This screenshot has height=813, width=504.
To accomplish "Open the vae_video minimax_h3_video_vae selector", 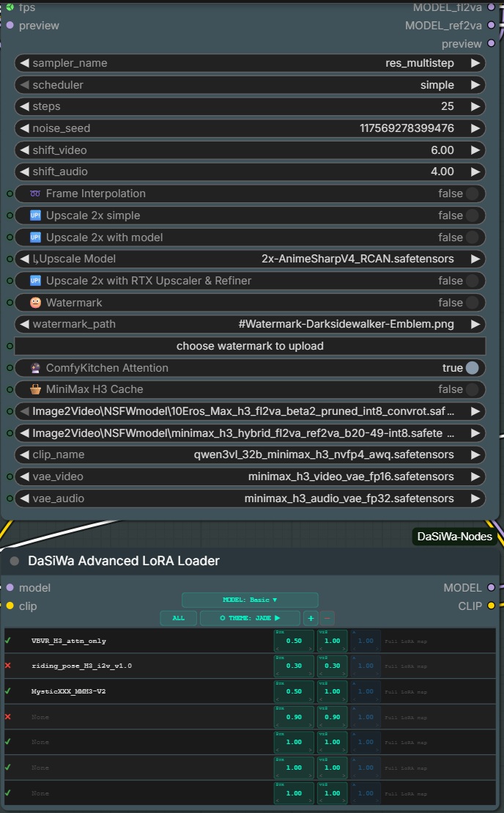I will 251,477.
